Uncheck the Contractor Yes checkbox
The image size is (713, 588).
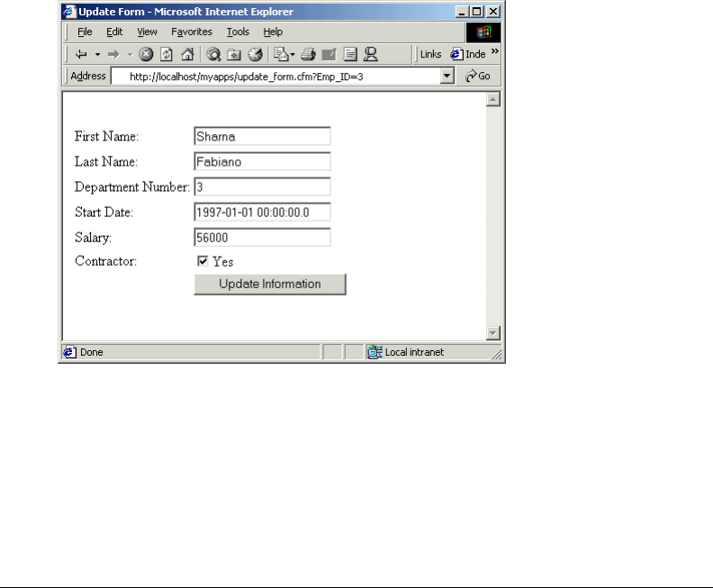coord(203,261)
